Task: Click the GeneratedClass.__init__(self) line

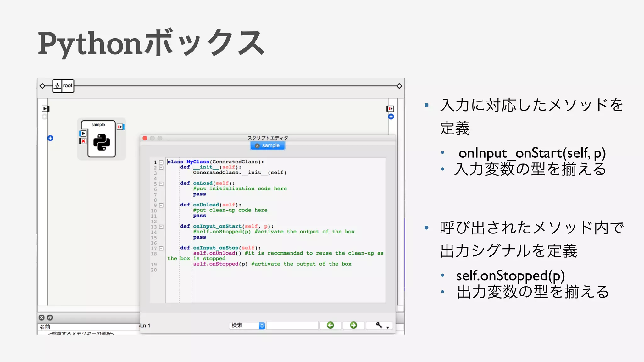Action: [x=240, y=173]
